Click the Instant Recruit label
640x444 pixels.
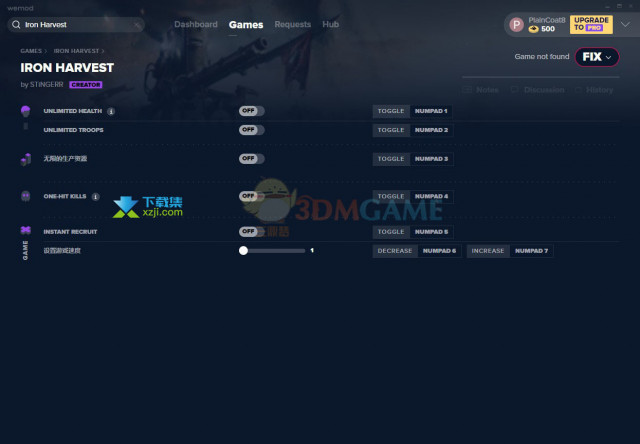[x=70, y=232]
